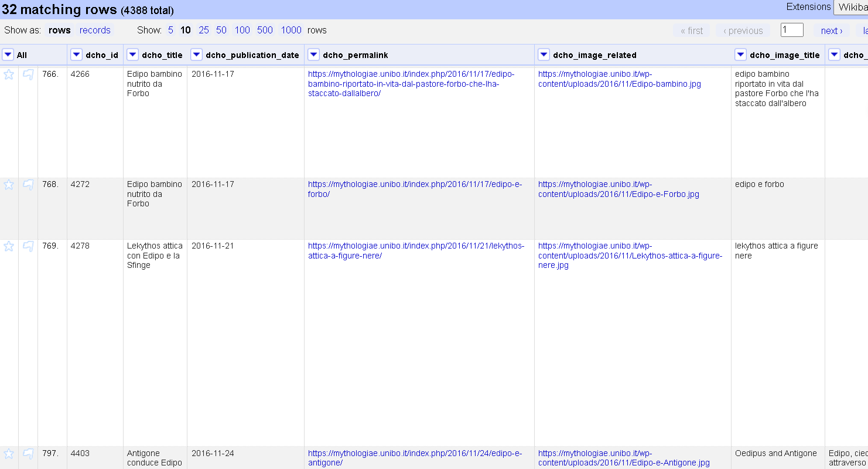Star the row for Edipo bambino (766)
The image size is (868, 469).
click(x=9, y=74)
